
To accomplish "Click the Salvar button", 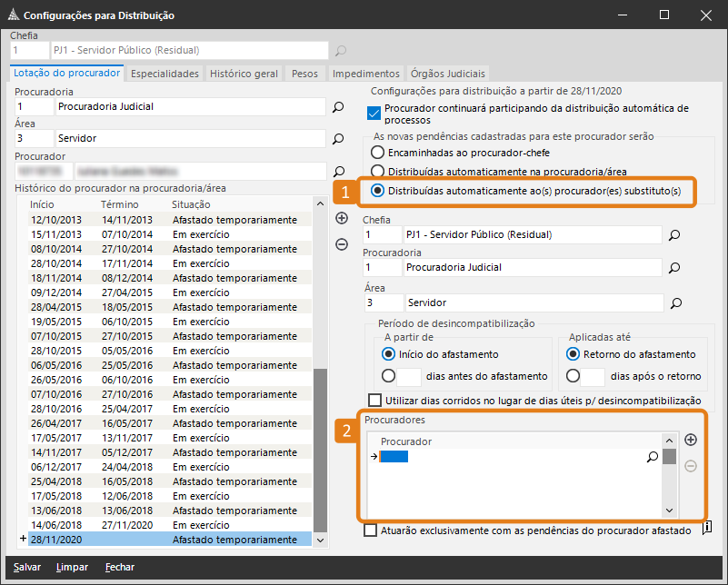I will [26, 567].
